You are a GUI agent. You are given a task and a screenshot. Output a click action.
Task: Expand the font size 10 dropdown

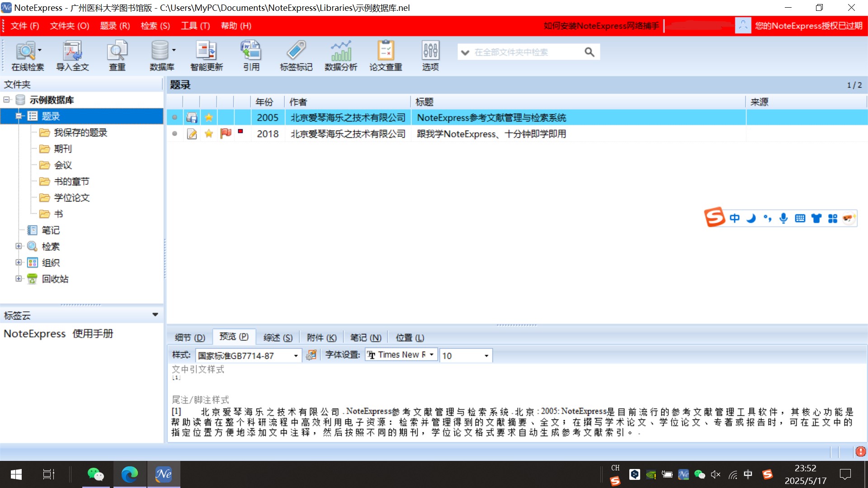coord(486,356)
